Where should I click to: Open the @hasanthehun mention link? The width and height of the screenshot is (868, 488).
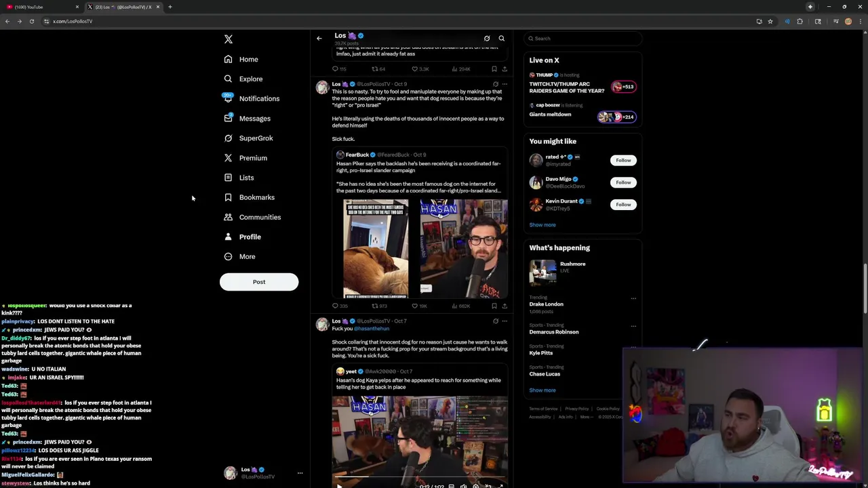(371, 329)
